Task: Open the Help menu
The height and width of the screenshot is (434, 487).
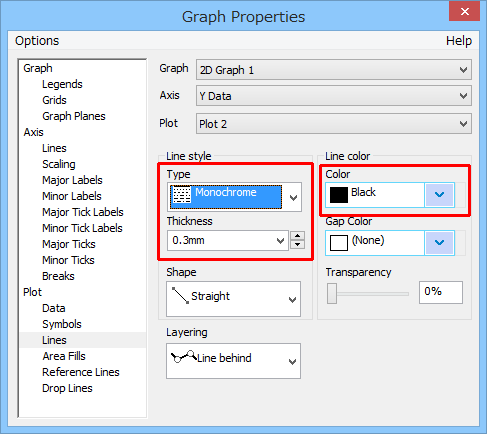Action: coord(459,41)
